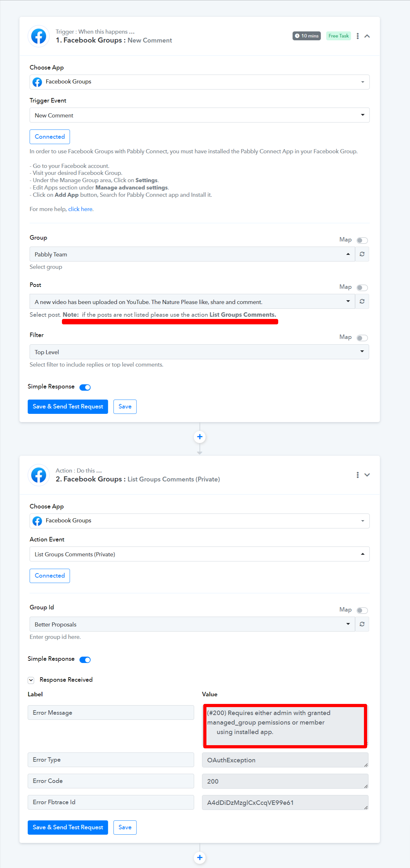
Task: Click Save & Send Test Request in the action step
Action: (68, 827)
